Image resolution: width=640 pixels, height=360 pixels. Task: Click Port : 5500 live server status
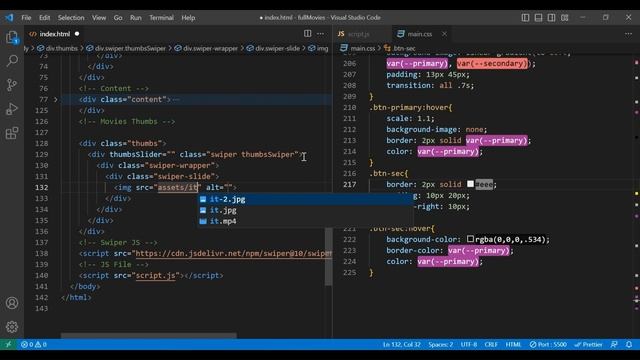pyautogui.click(x=548, y=344)
